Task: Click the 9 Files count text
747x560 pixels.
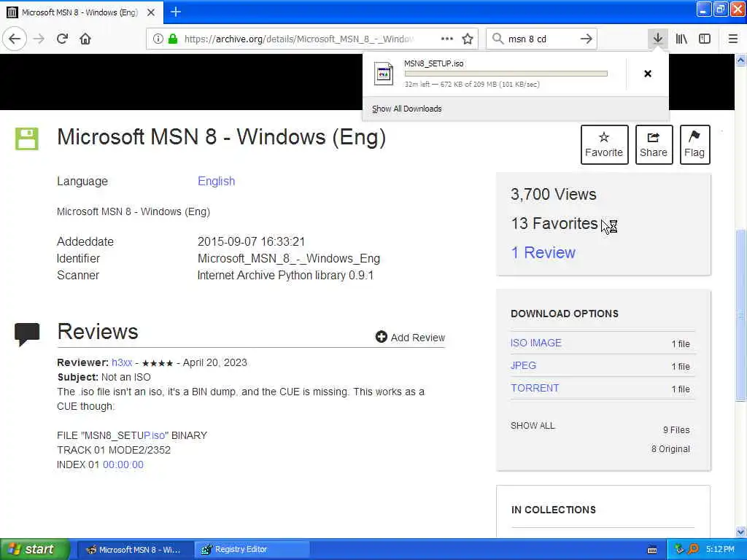Action: tap(676, 430)
